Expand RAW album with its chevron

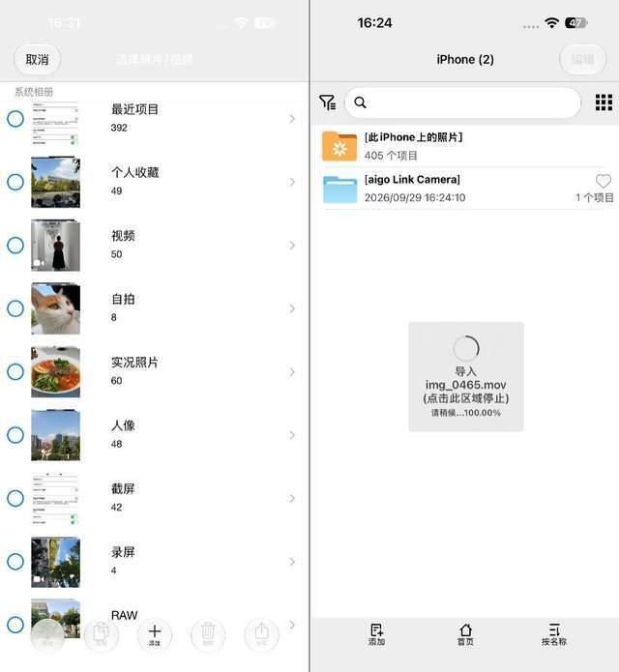[x=292, y=625]
